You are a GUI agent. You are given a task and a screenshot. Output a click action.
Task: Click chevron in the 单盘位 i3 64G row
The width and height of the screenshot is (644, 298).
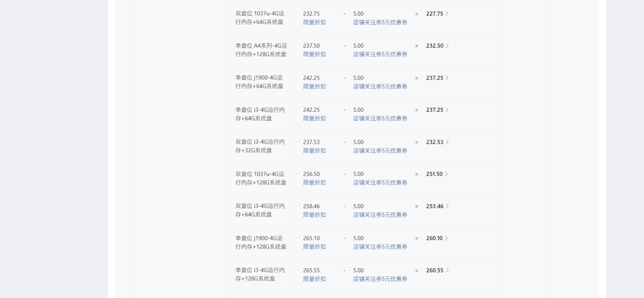click(447, 110)
